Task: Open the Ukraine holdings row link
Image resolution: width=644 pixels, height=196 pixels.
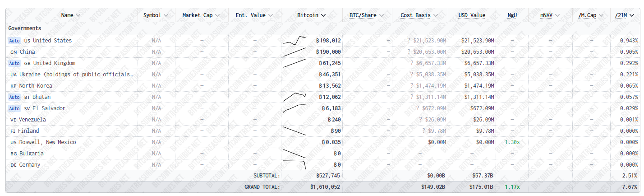Action: pyautogui.click(x=76, y=75)
